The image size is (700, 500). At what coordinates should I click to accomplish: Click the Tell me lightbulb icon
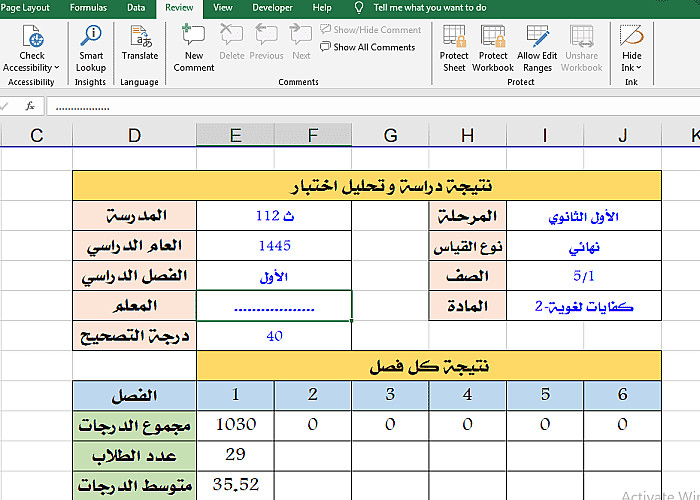point(359,8)
